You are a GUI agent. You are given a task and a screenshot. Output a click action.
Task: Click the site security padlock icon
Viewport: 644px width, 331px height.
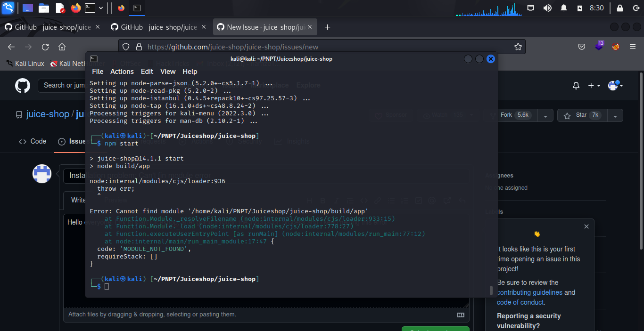coord(139,47)
